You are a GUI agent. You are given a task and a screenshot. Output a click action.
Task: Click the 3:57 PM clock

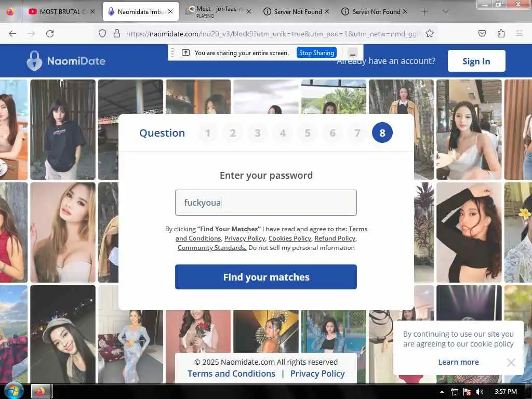[x=506, y=392]
